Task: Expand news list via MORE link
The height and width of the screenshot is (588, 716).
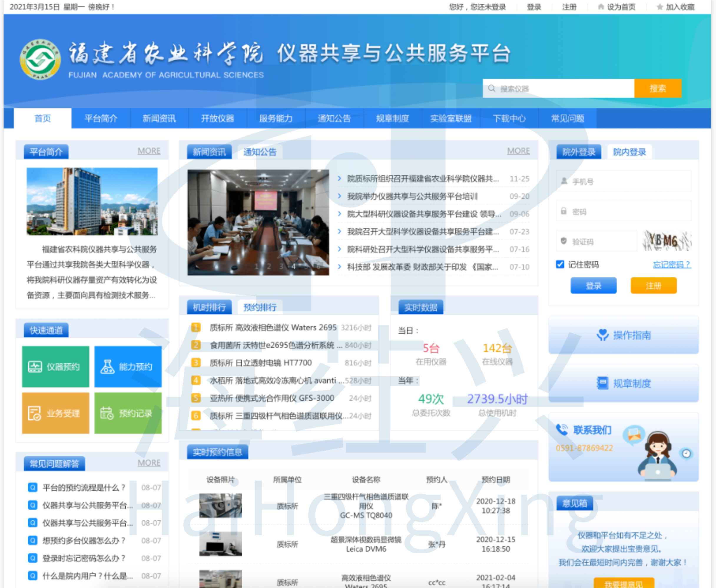Action: coord(518,151)
